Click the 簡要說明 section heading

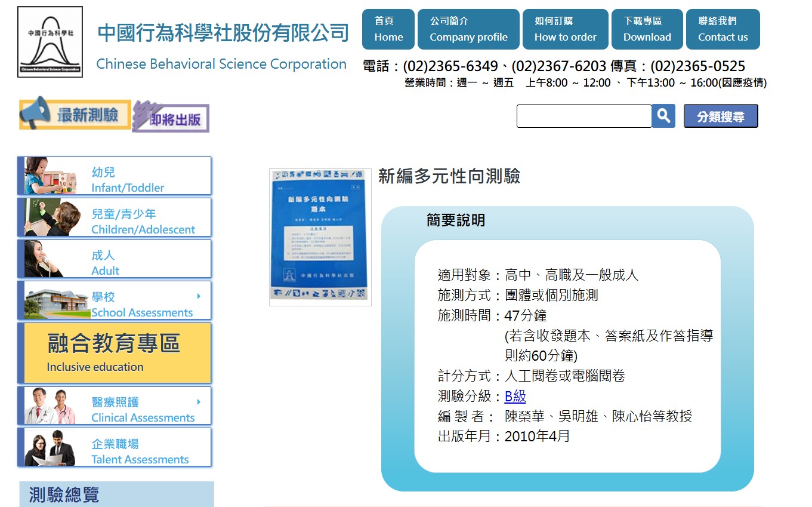pos(456,220)
